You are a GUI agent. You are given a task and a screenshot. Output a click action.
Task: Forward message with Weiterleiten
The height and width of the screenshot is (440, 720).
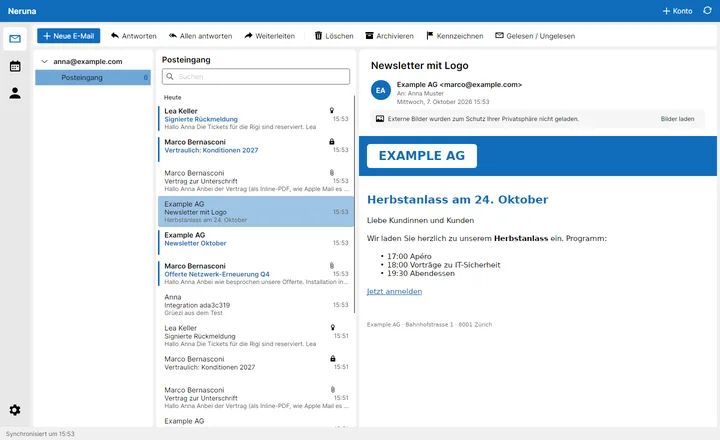coord(270,36)
